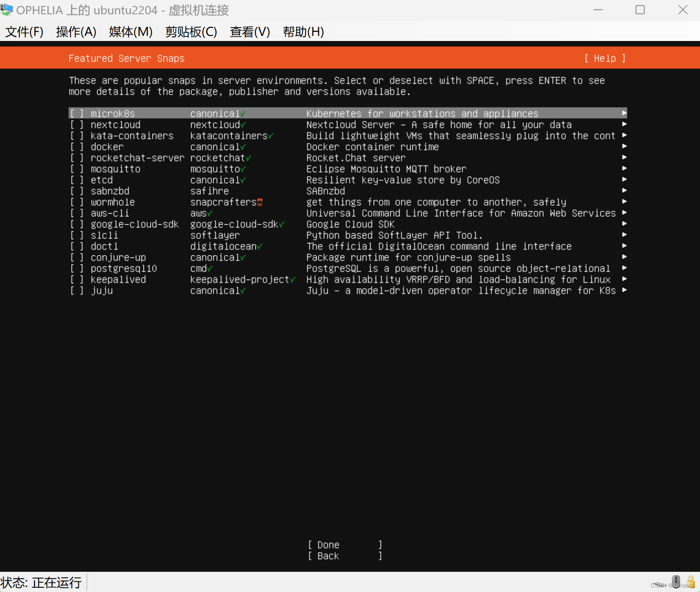Toggle the slcli checkbox

[x=77, y=235]
